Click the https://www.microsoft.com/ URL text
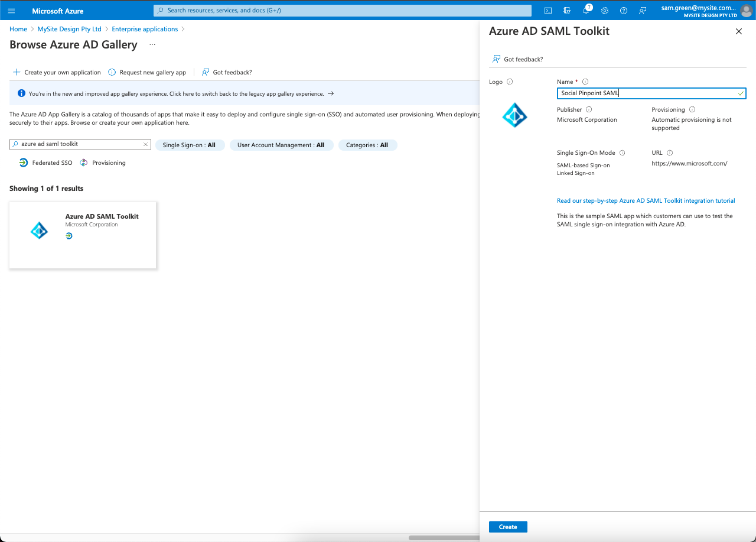Screen dimensions: 756x542 tap(689, 164)
